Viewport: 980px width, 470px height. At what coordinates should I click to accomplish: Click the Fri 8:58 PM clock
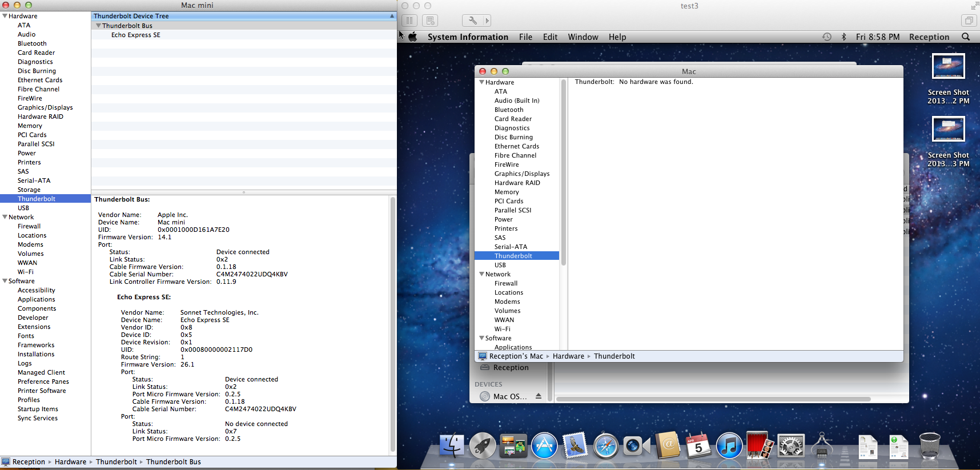click(x=878, y=37)
